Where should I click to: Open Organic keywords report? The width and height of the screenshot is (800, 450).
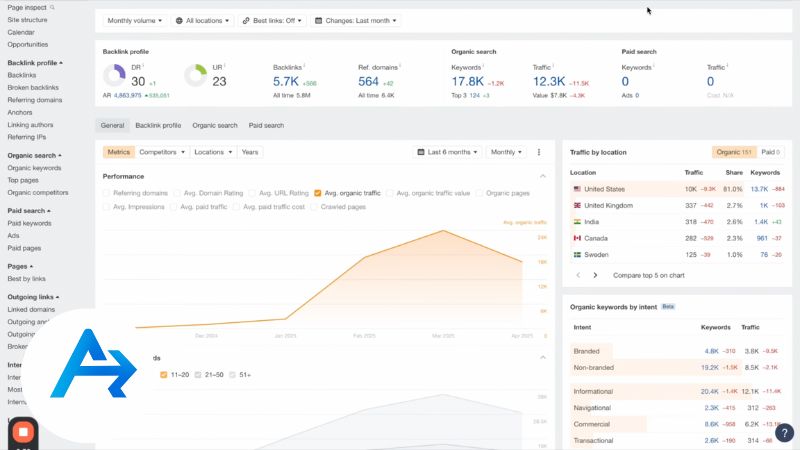click(34, 168)
